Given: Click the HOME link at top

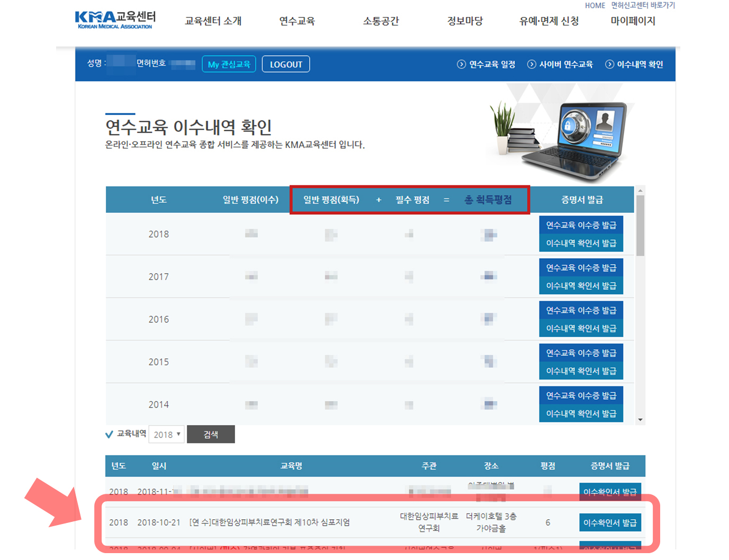Looking at the screenshot, I should point(595,5).
